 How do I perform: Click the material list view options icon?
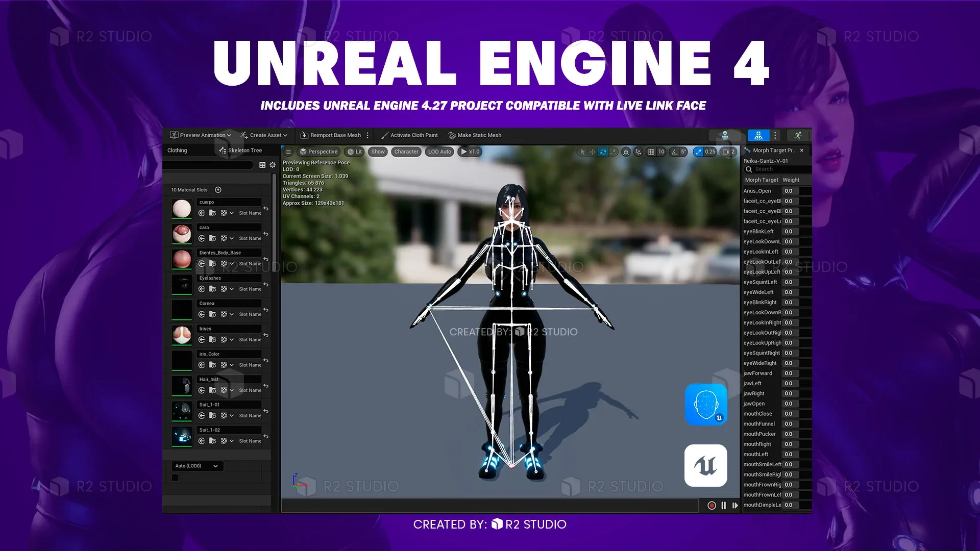pos(262,165)
